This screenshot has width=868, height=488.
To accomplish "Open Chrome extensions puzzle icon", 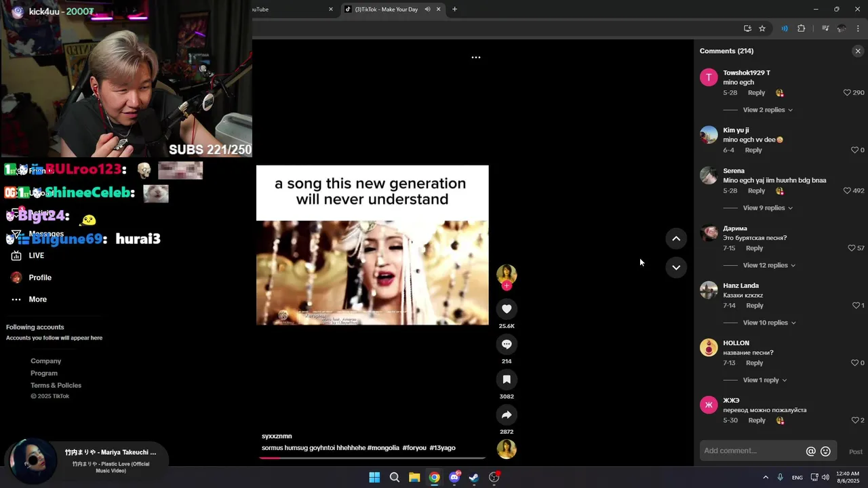I will pyautogui.click(x=802, y=28).
